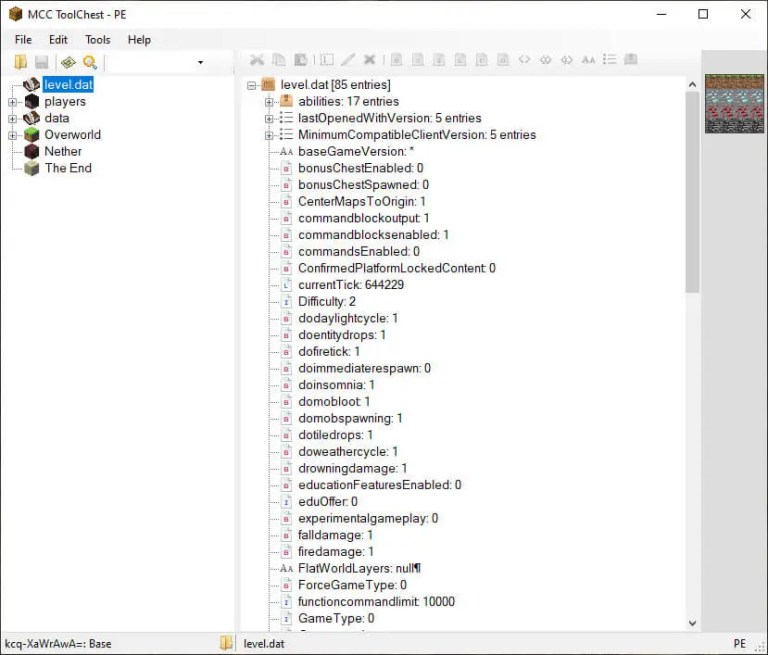Viewport: 768px width, 655px height.
Task: Click the Add Long Array tag icon
Action: (x=567, y=60)
